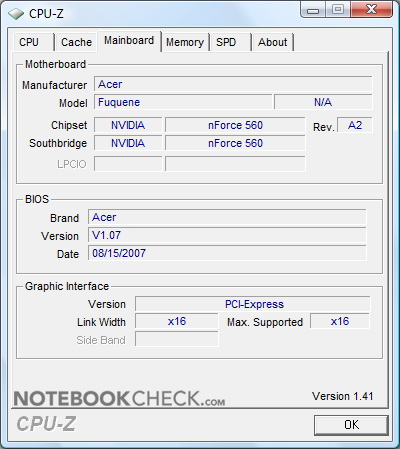Viewport: 400px width, 449px height.
Task: Click the BIOS Version V1.07 field
Action: click(x=227, y=235)
